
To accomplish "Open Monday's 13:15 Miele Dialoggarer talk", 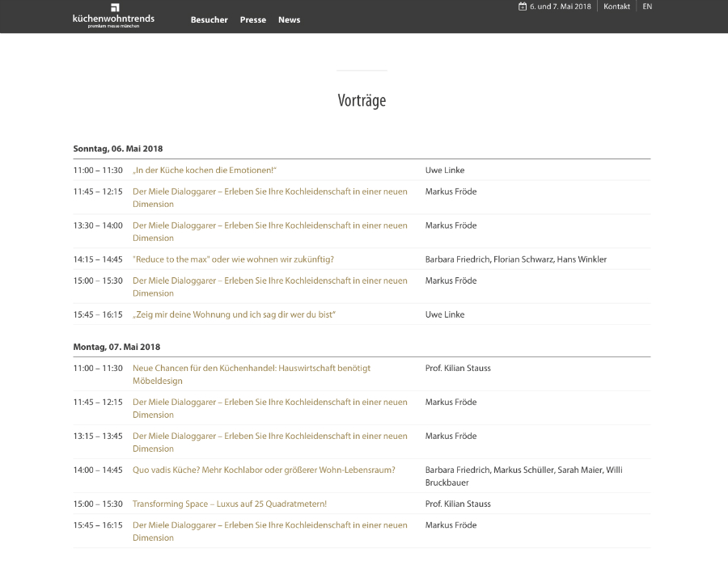I will click(269, 442).
